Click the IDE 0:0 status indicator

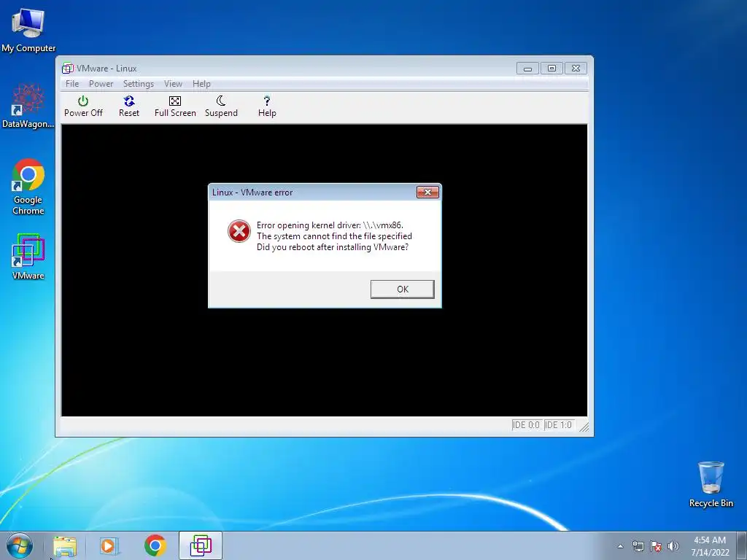click(x=526, y=425)
